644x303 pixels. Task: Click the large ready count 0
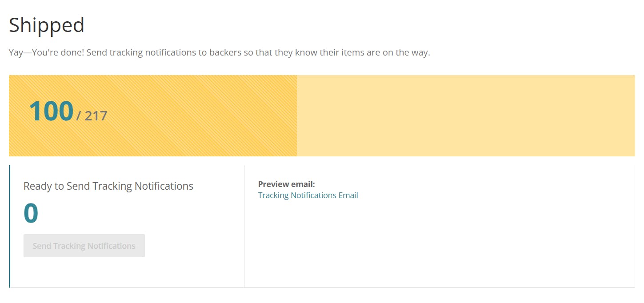(x=31, y=213)
